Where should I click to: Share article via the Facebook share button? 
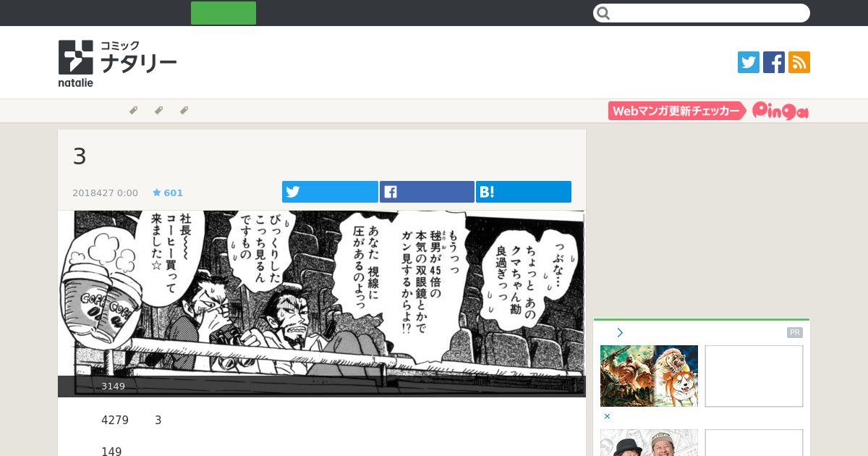[x=427, y=192]
